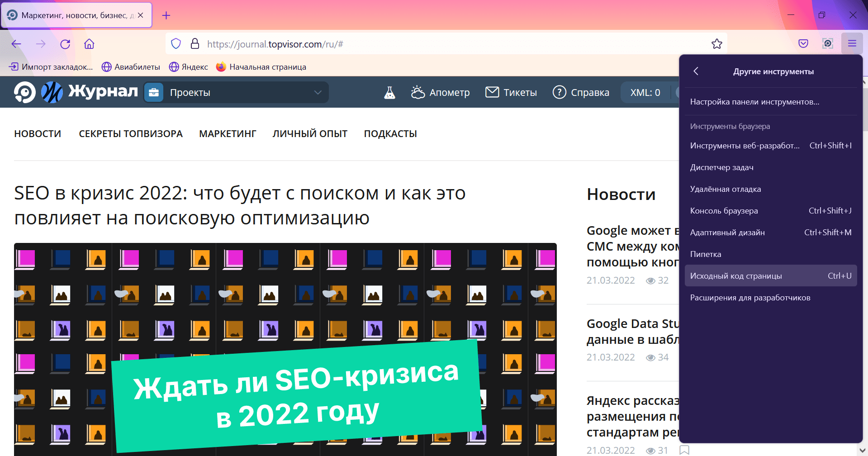Open the Firefox account icon
868x456 pixels.
(828, 43)
